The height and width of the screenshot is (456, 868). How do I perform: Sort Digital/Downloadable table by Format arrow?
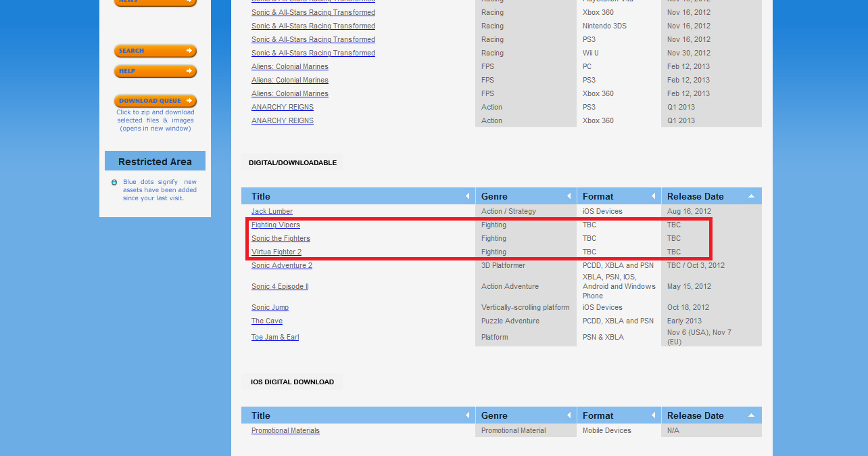tap(653, 196)
